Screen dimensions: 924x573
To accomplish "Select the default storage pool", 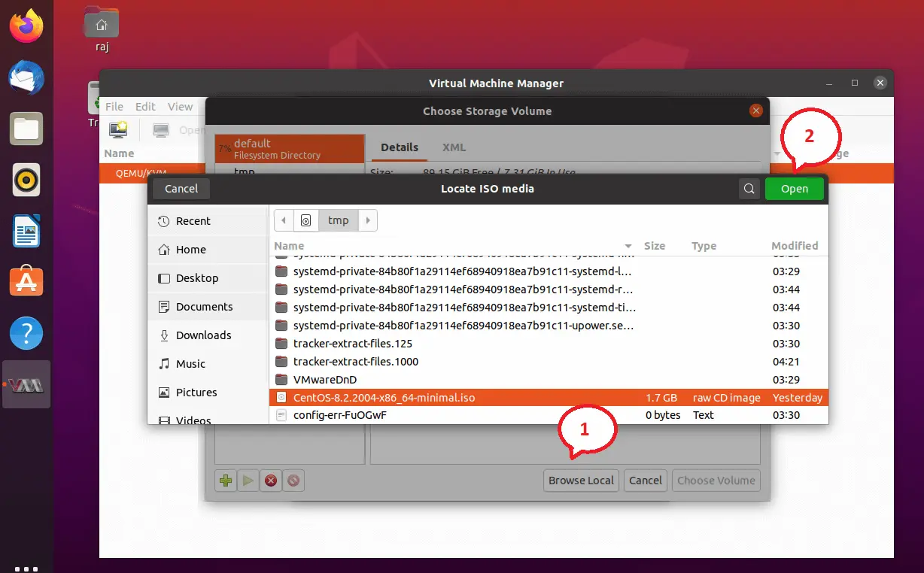I will pyautogui.click(x=290, y=149).
